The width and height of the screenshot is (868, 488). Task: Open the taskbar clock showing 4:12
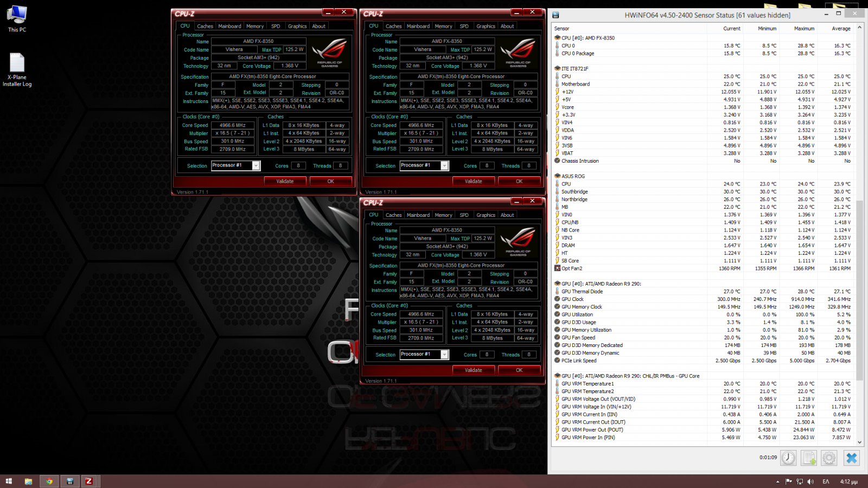(x=849, y=481)
